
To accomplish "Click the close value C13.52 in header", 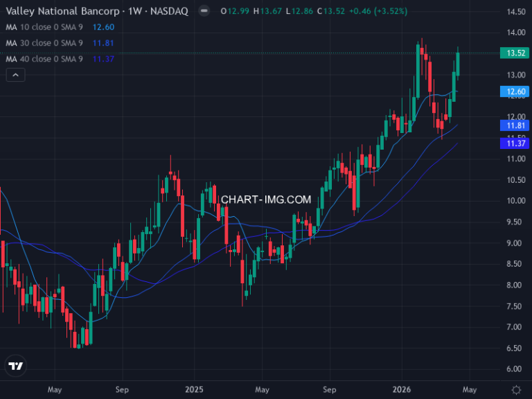I will pyautogui.click(x=331, y=11).
